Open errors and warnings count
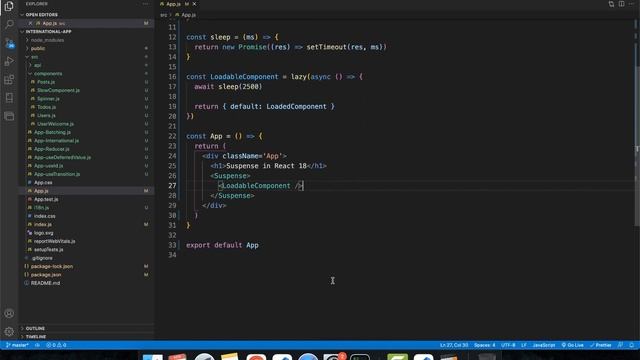 [56, 345]
